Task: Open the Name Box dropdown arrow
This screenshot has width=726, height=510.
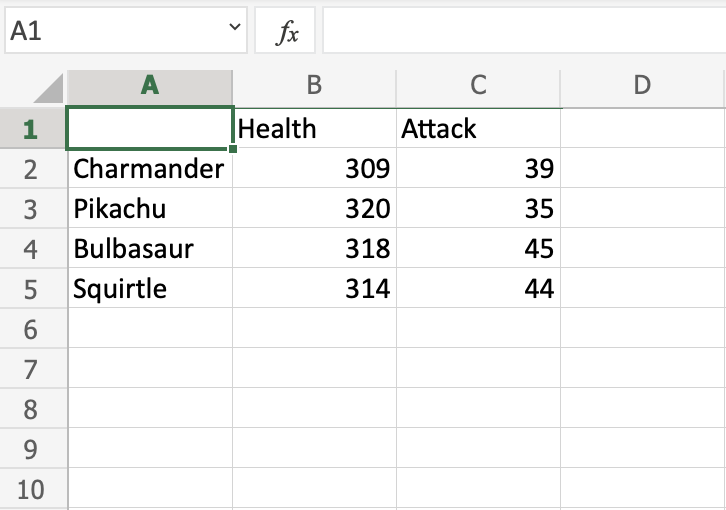Action: pos(235,32)
